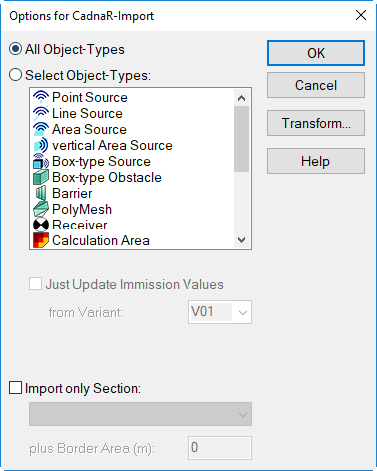The width and height of the screenshot is (377, 471).
Task: Enable the Import only Section checkbox
Action: pos(15,388)
